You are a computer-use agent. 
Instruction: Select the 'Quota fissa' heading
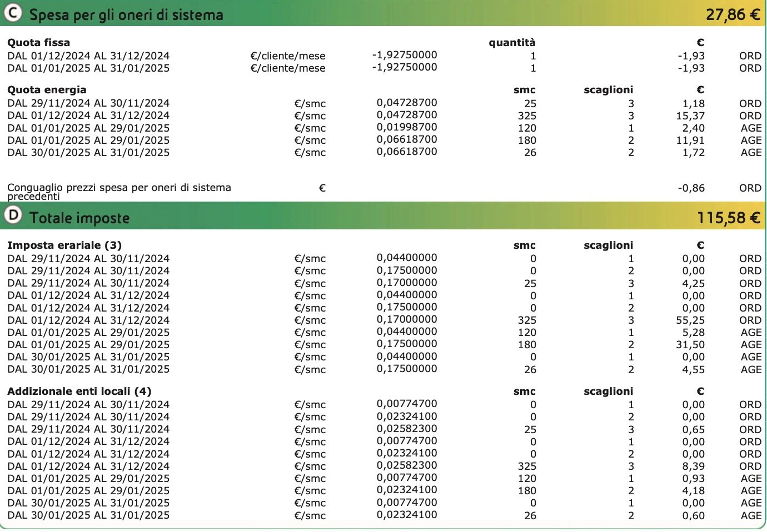(38, 43)
